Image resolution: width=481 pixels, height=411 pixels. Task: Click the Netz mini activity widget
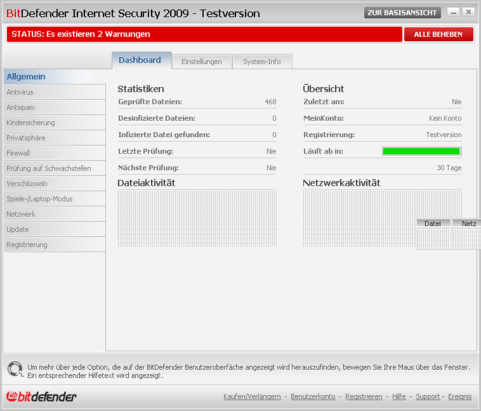(466, 234)
